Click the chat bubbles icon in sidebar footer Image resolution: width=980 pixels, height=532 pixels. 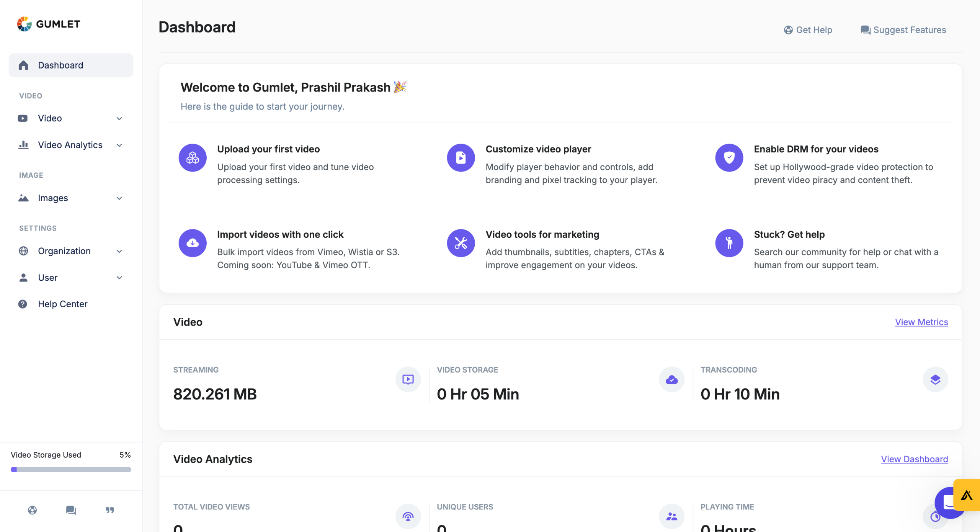(71, 510)
